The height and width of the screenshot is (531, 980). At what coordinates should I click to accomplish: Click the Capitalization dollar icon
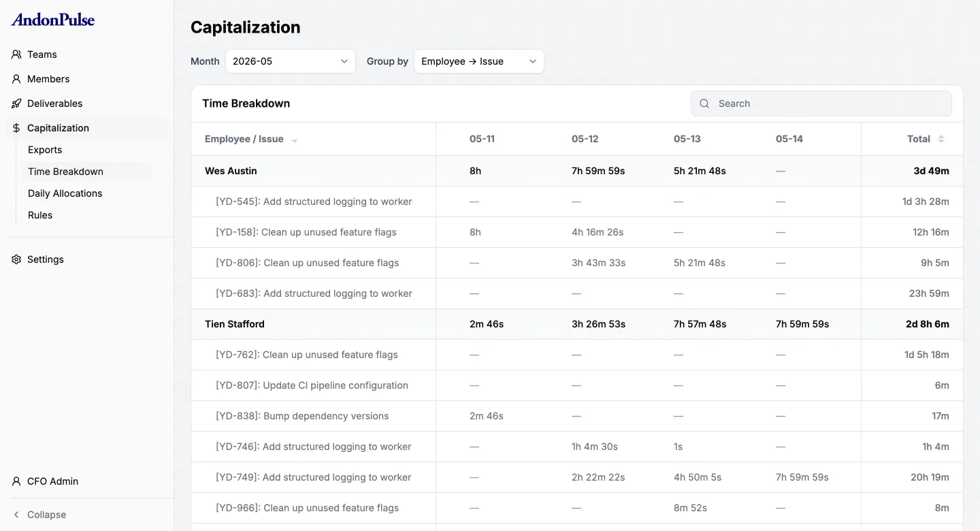click(x=16, y=128)
